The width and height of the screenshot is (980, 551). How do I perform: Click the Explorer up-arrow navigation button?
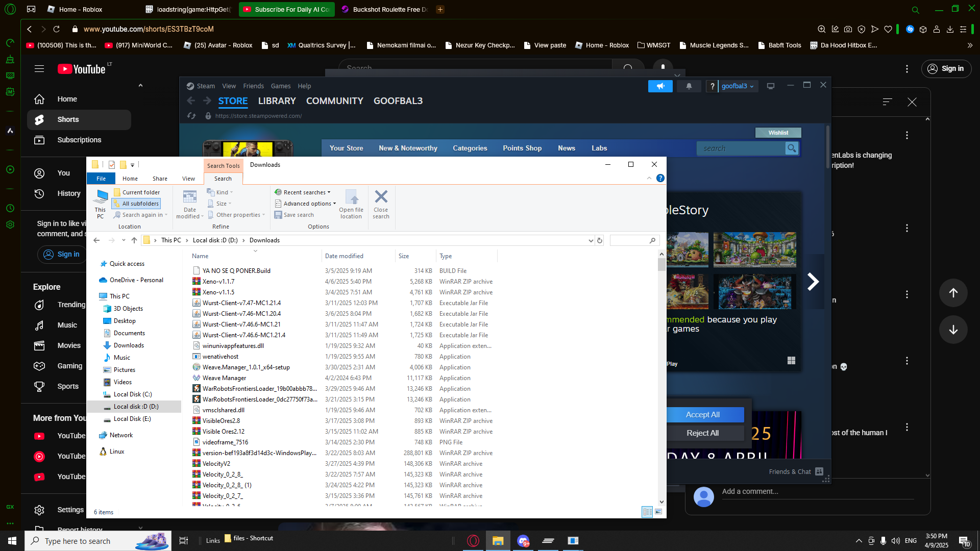coord(134,240)
